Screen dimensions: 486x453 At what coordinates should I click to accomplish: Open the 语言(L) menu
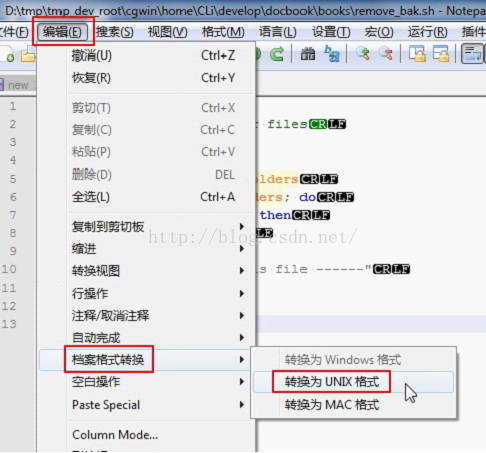(x=278, y=32)
